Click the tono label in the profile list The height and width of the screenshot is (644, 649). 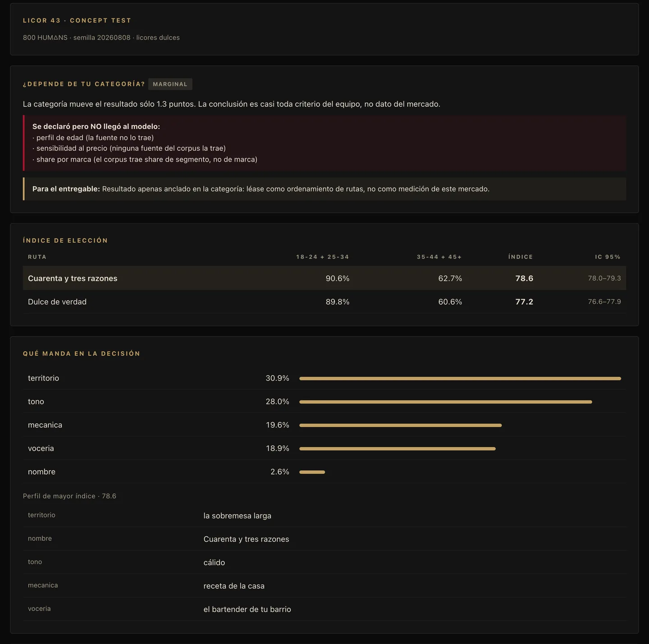coord(35,562)
